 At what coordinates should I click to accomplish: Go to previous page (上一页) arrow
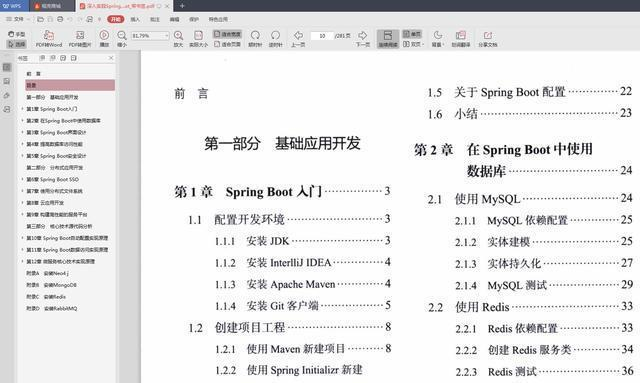pos(298,39)
